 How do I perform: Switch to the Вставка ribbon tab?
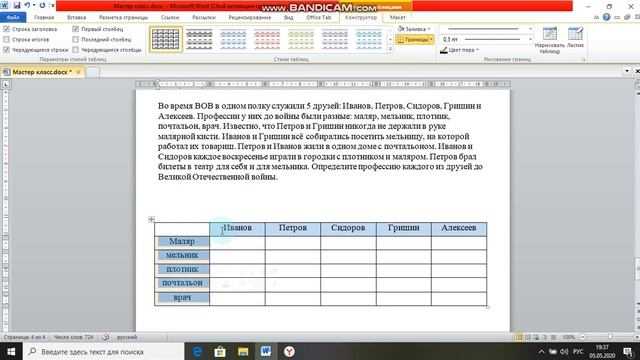[x=76, y=18]
